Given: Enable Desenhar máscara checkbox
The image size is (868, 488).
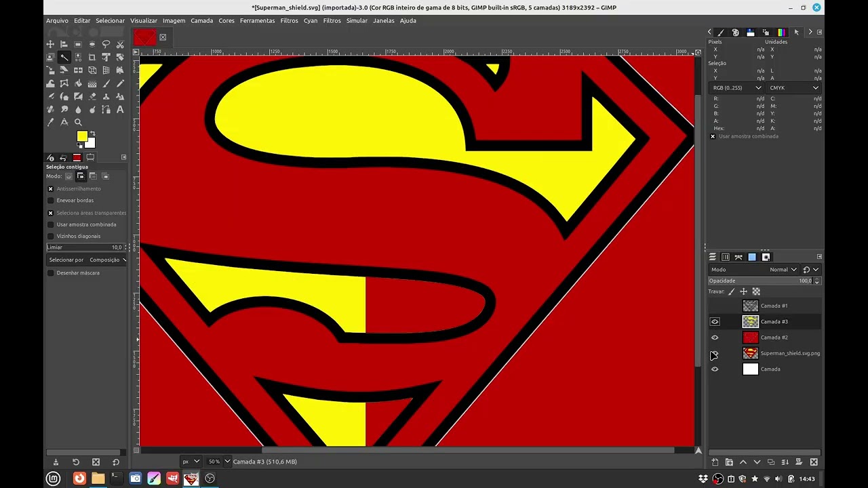Looking at the screenshot, I should point(50,272).
